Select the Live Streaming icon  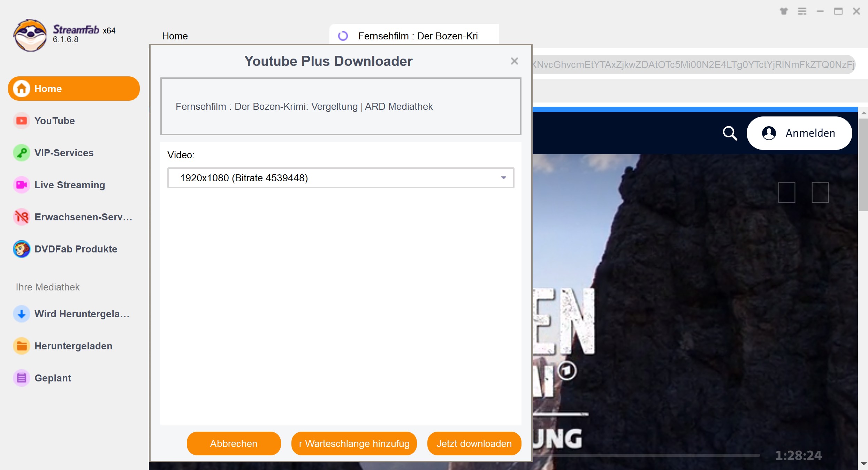pos(21,185)
